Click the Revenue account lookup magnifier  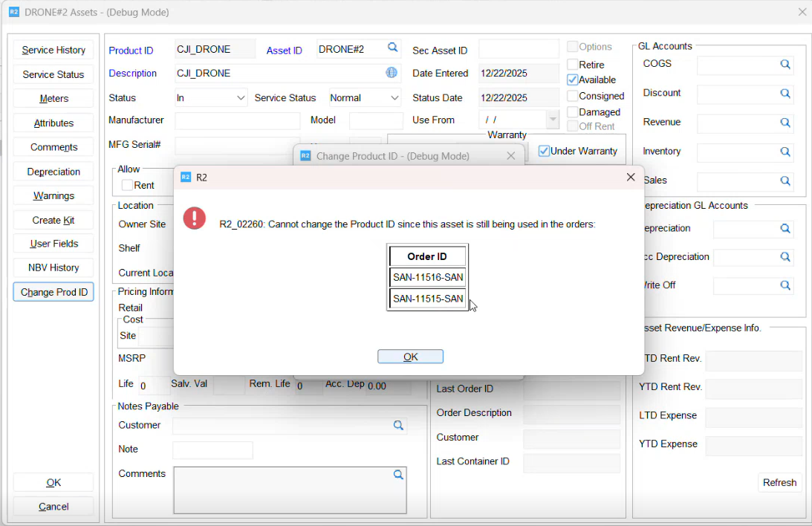pyautogui.click(x=785, y=123)
